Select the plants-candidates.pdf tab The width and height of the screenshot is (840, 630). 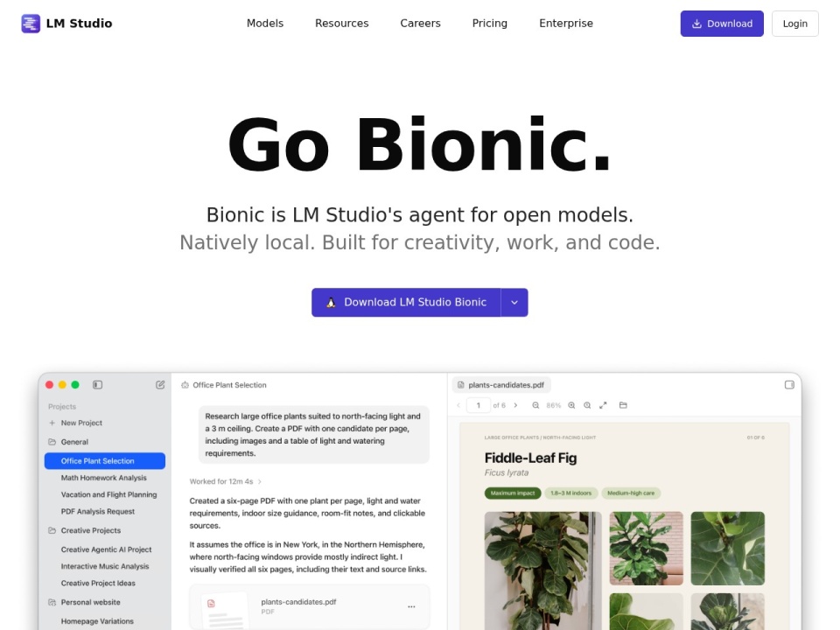click(501, 385)
